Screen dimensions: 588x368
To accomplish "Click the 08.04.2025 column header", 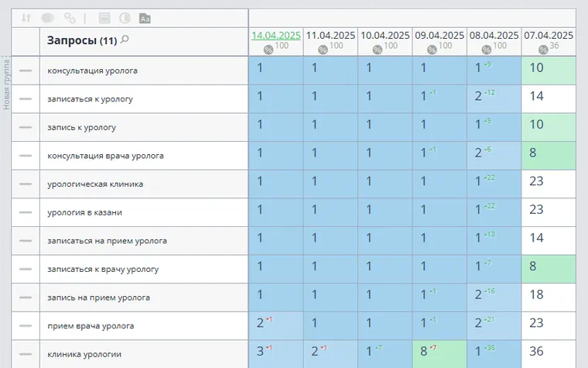I will pyautogui.click(x=494, y=36).
